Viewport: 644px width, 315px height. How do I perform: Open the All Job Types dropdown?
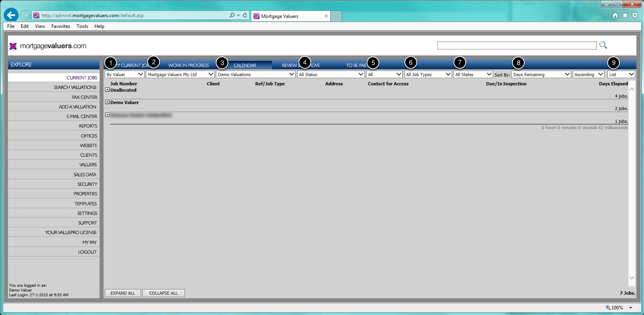(x=428, y=75)
